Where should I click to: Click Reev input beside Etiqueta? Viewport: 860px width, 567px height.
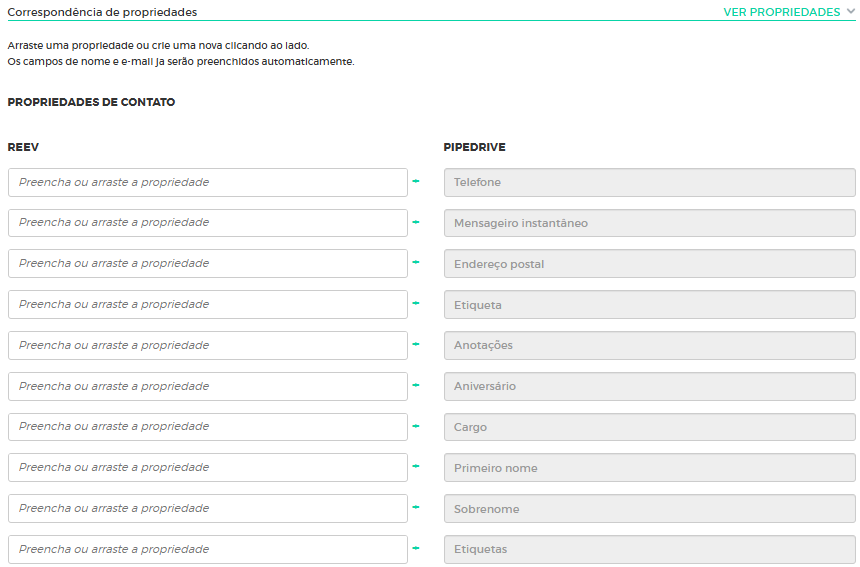[208, 304]
